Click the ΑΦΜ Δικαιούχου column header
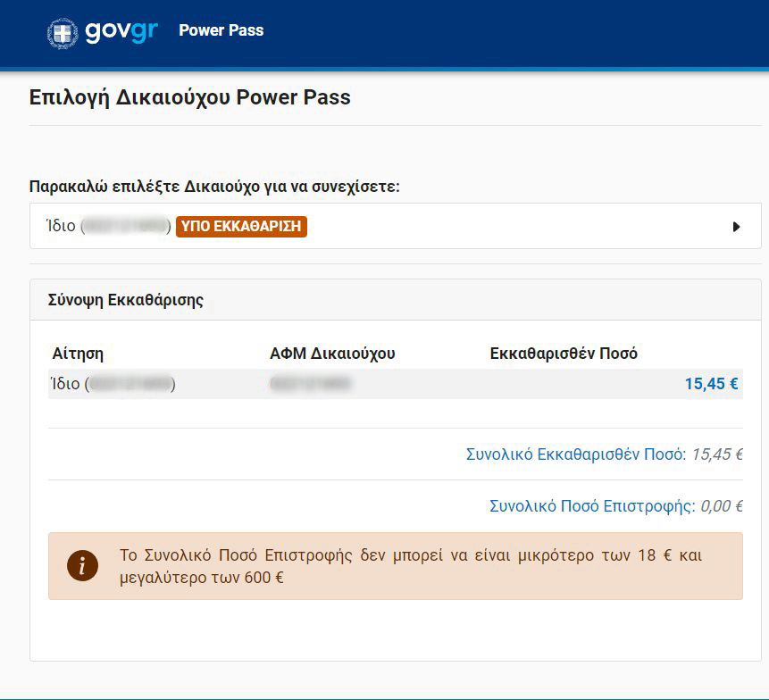The width and height of the screenshot is (769, 700). [332, 354]
